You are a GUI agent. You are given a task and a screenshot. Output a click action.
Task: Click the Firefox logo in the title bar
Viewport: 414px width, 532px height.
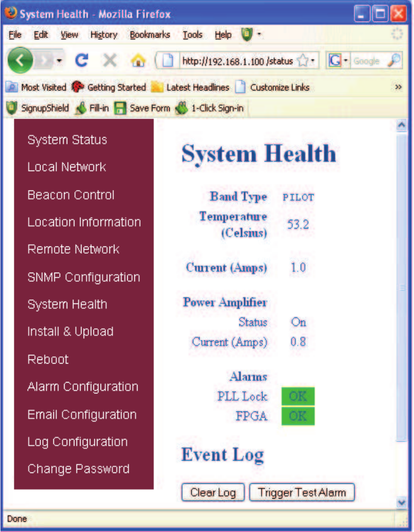(x=11, y=13)
